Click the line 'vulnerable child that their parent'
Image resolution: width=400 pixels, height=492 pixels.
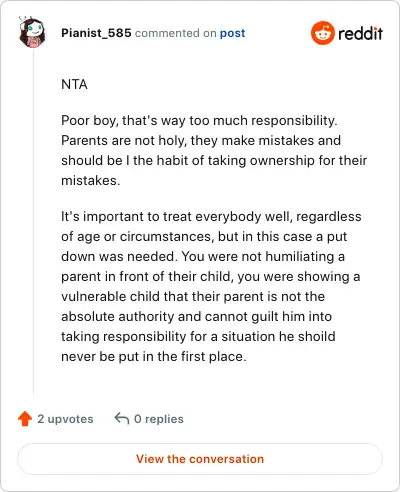193,297
